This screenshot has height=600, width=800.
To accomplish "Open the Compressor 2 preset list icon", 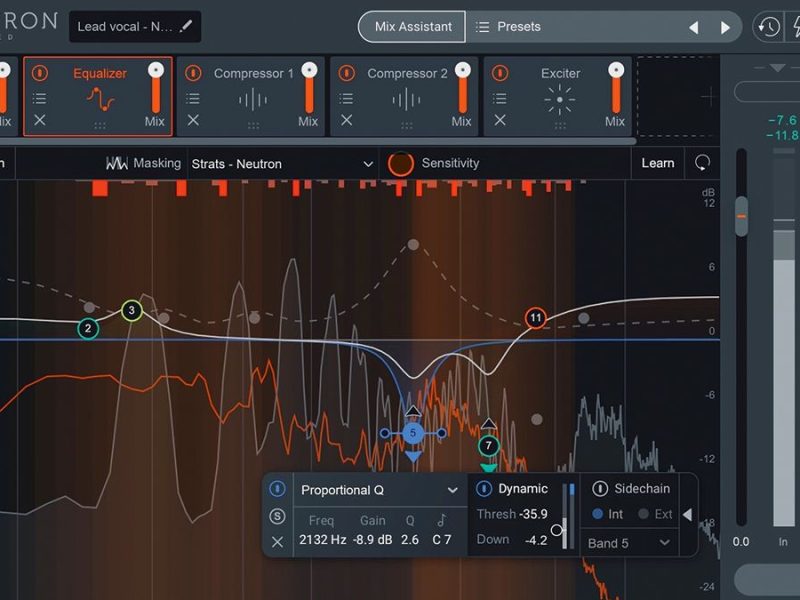I will [x=346, y=98].
